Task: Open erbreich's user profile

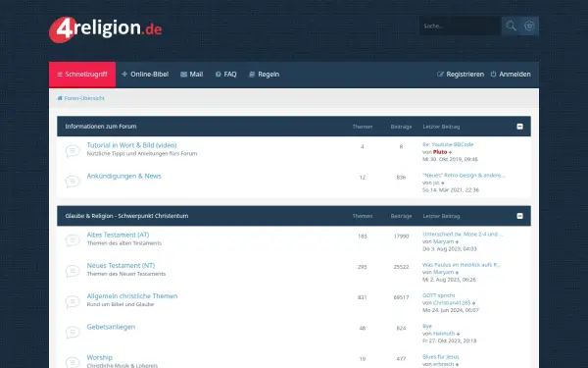Action: click(x=444, y=364)
